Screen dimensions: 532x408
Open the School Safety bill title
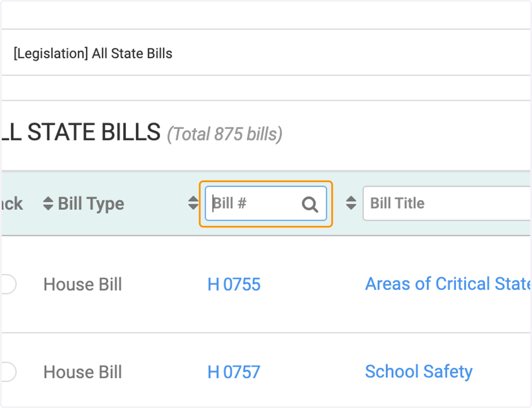point(419,372)
